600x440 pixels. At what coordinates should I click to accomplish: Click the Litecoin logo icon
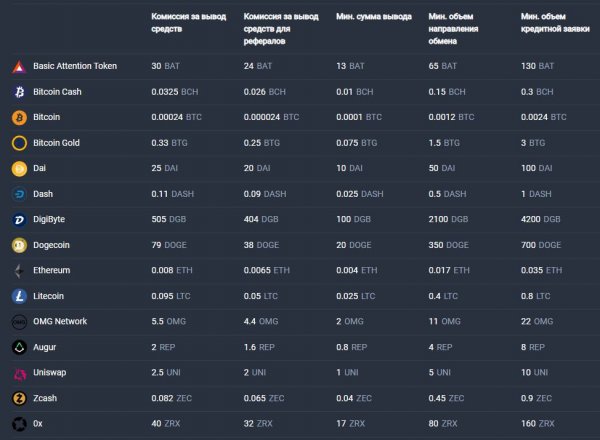pos(18,296)
